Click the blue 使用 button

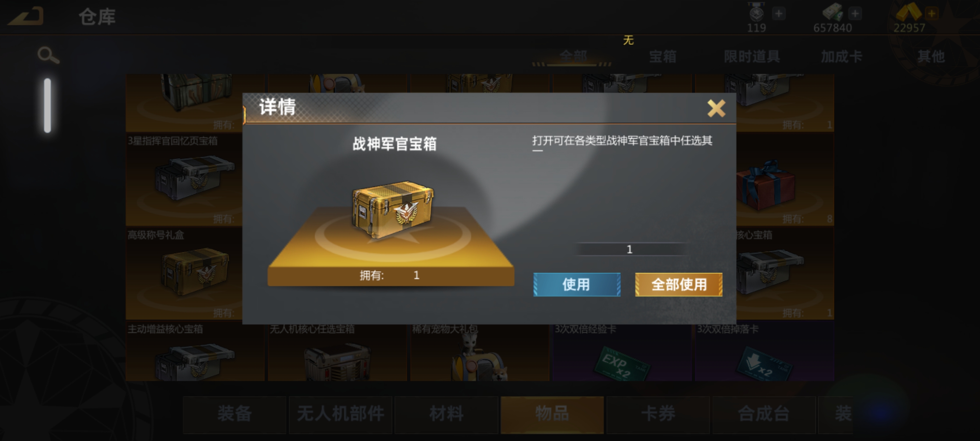pos(577,284)
